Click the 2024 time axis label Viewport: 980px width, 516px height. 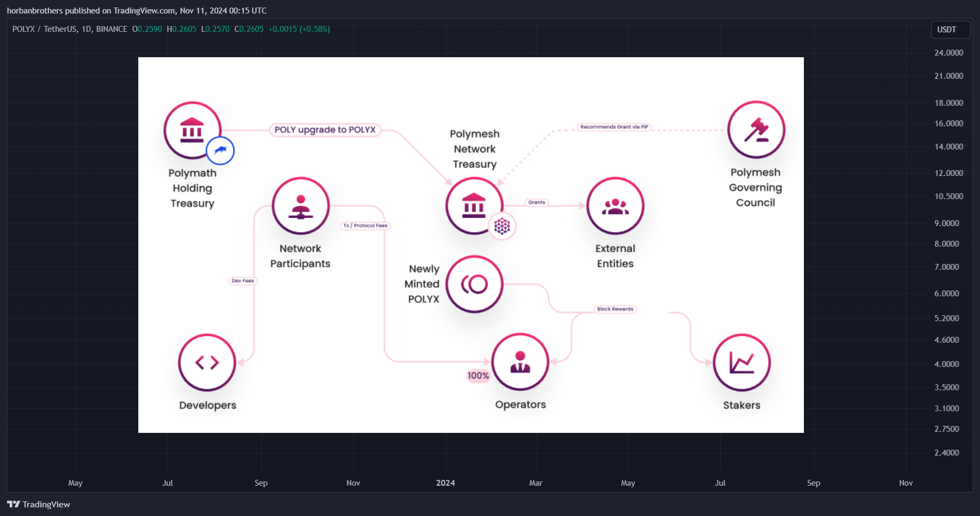pyautogui.click(x=446, y=483)
